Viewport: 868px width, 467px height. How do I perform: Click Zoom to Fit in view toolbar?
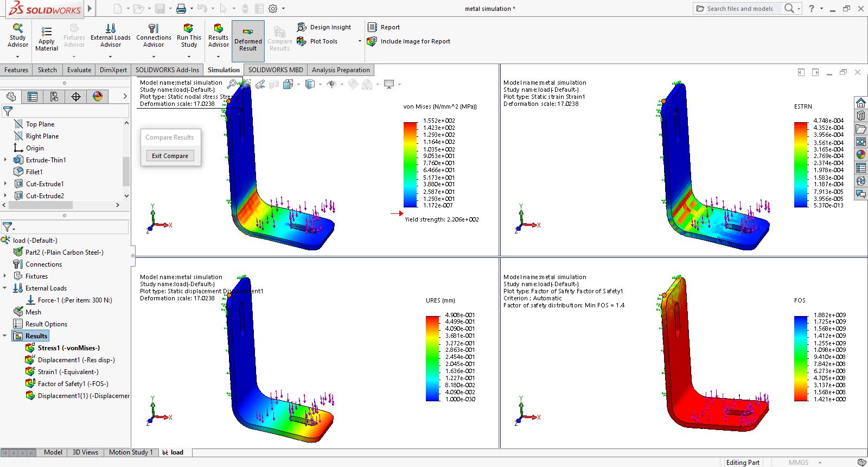point(232,84)
